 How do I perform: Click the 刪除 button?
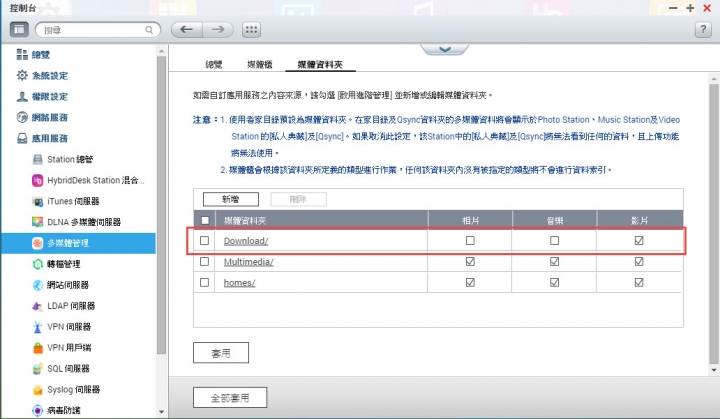(x=298, y=199)
